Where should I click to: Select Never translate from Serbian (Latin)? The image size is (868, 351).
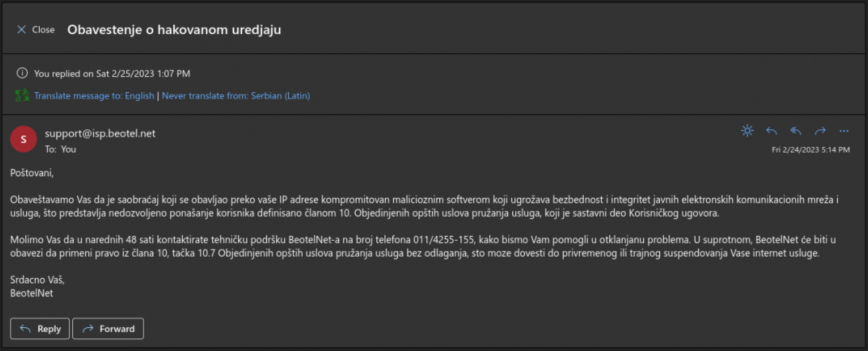click(x=236, y=96)
